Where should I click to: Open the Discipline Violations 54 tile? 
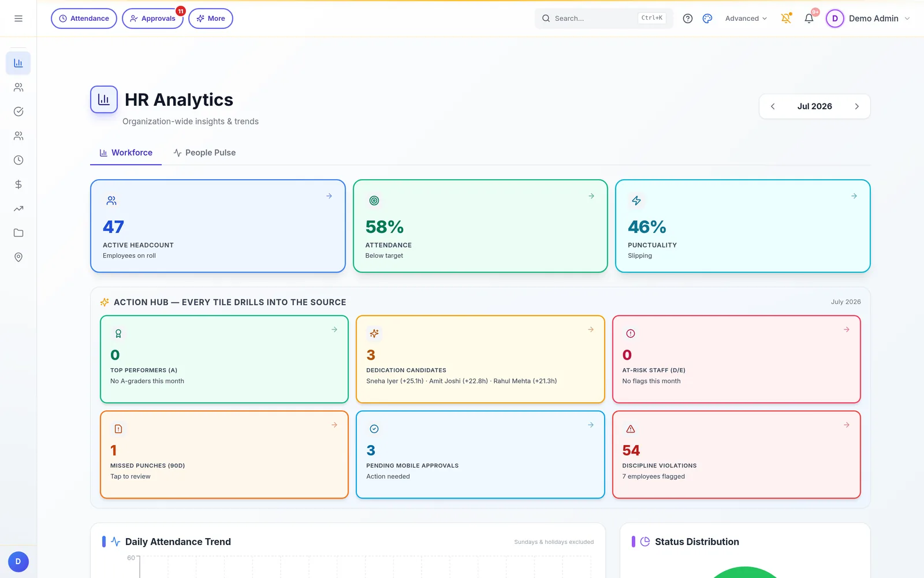736,454
